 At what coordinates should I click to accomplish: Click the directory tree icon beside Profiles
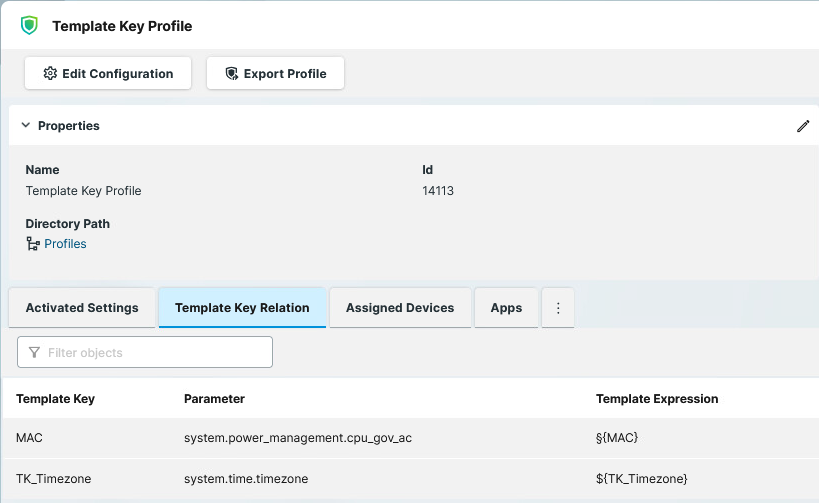tap(33, 244)
